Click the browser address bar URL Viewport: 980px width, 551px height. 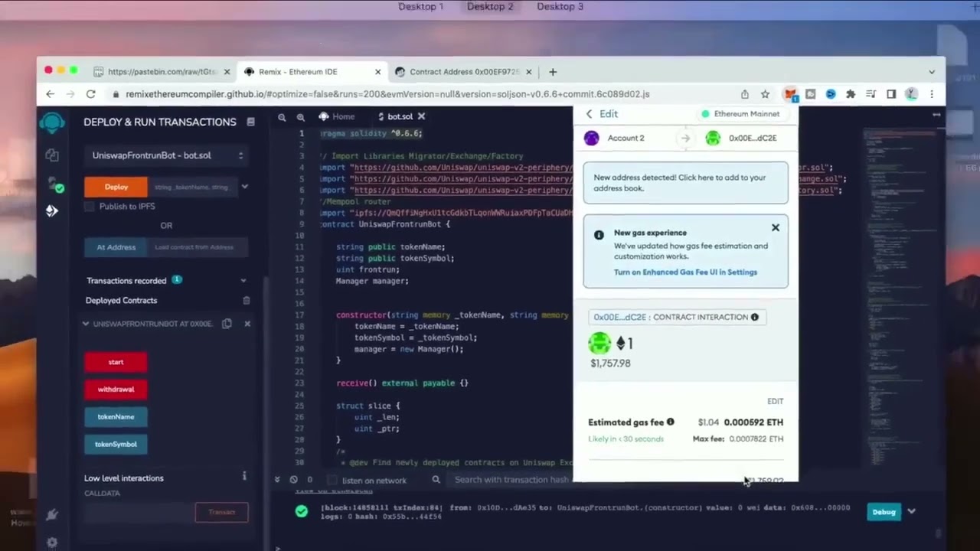point(387,94)
